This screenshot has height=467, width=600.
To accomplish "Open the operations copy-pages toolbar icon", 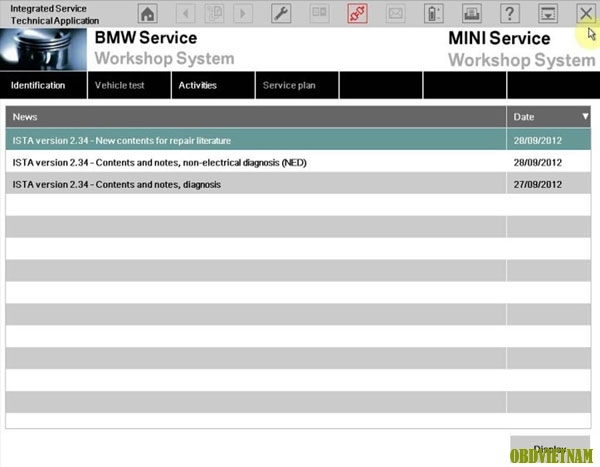I will click(214, 14).
